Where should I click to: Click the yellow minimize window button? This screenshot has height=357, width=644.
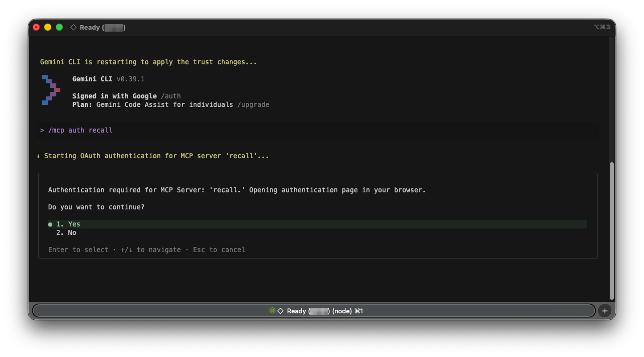click(x=48, y=27)
